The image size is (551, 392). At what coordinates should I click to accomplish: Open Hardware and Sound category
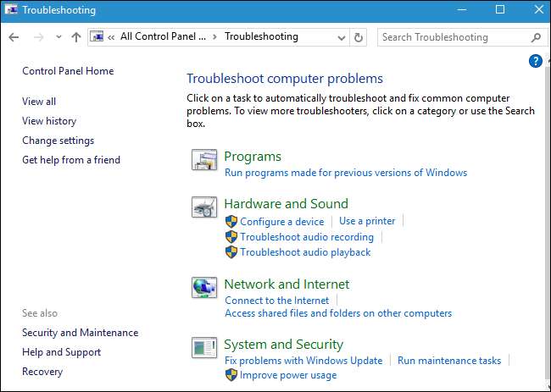[x=286, y=203]
